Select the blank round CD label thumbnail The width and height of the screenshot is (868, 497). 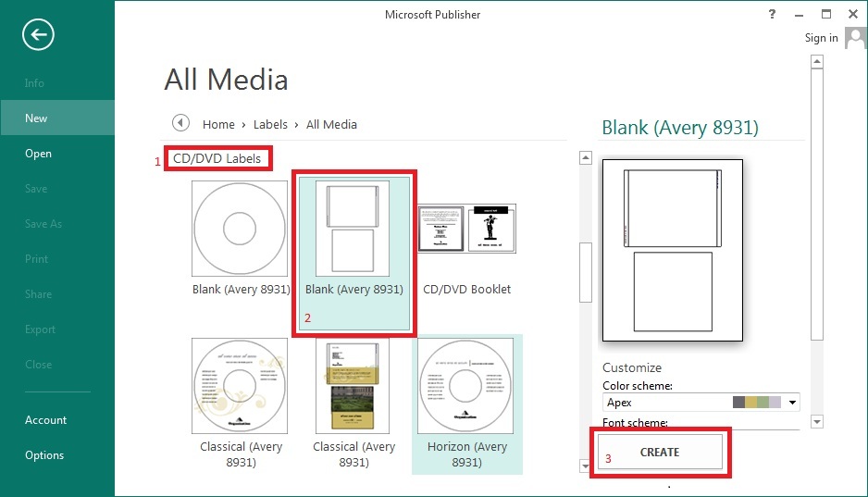click(x=240, y=229)
